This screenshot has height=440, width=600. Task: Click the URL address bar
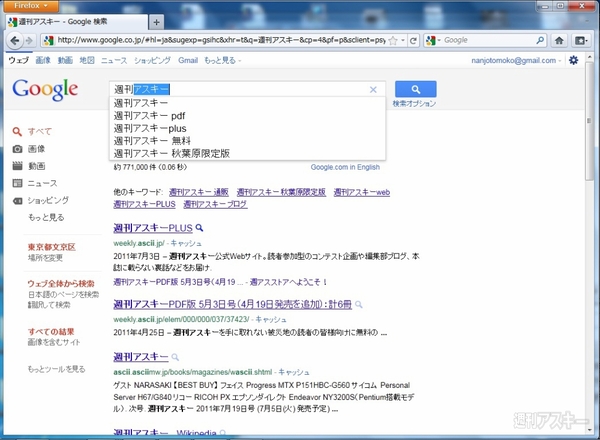[221, 40]
